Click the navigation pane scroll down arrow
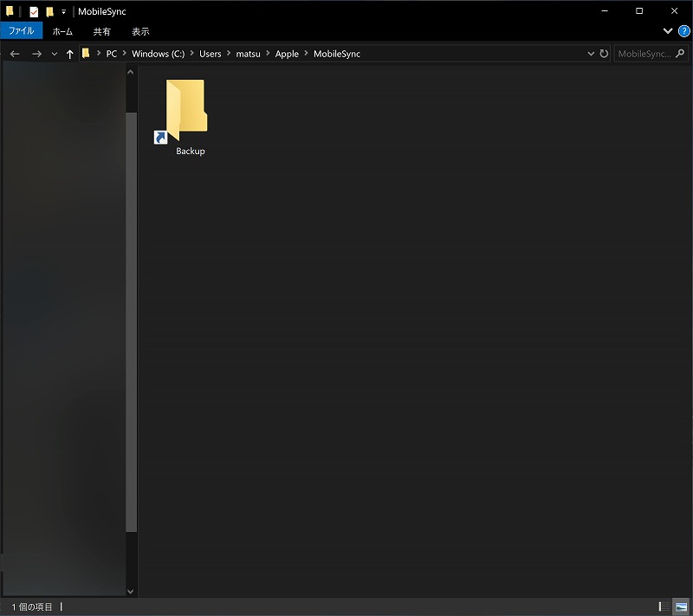 pos(131,591)
